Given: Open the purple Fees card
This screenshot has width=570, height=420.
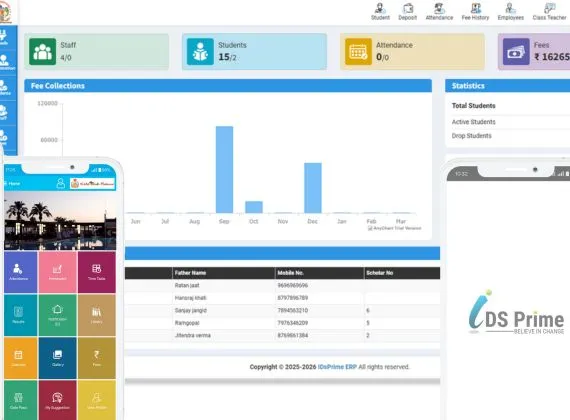Looking at the screenshot, I should coord(534,52).
